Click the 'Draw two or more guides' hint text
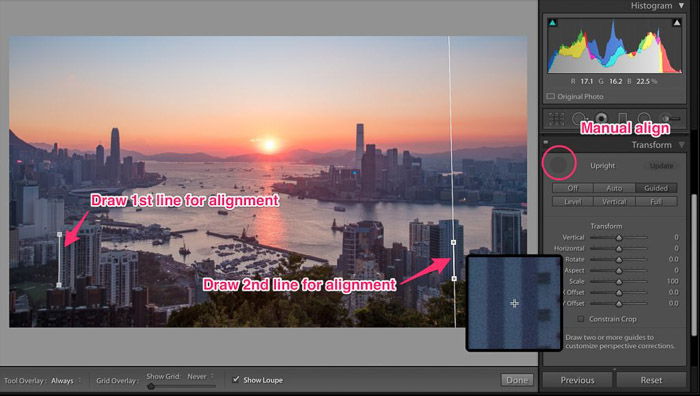The image size is (700, 396). (620, 342)
